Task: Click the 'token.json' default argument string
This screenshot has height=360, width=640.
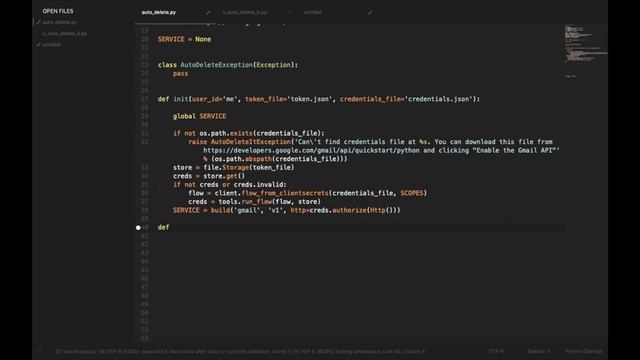Action: [310, 99]
